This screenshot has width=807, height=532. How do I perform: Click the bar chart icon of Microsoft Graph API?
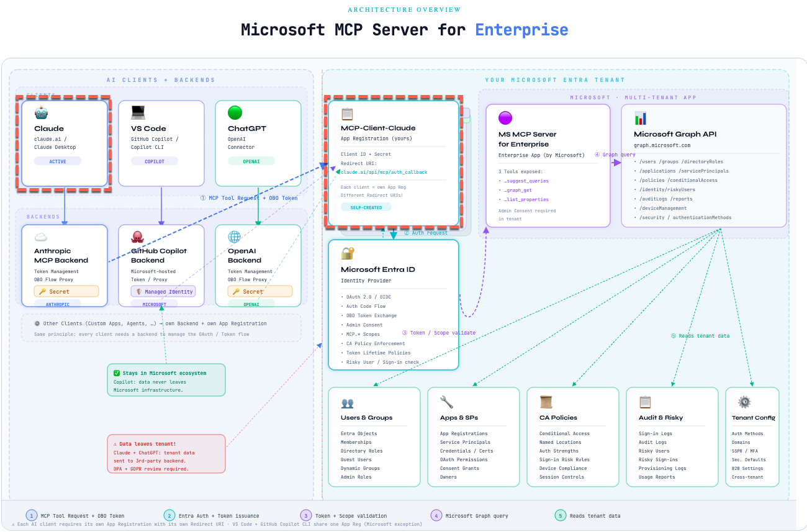pyautogui.click(x=641, y=118)
